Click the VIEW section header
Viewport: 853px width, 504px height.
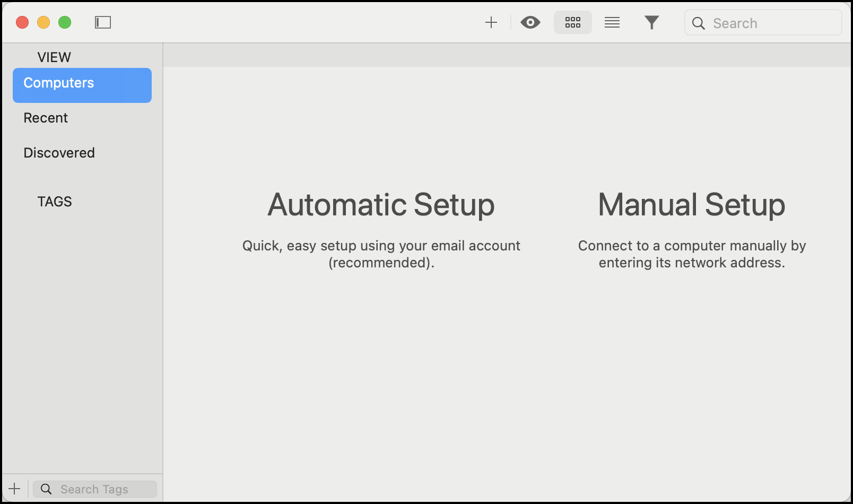pyautogui.click(x=54, y=57)
